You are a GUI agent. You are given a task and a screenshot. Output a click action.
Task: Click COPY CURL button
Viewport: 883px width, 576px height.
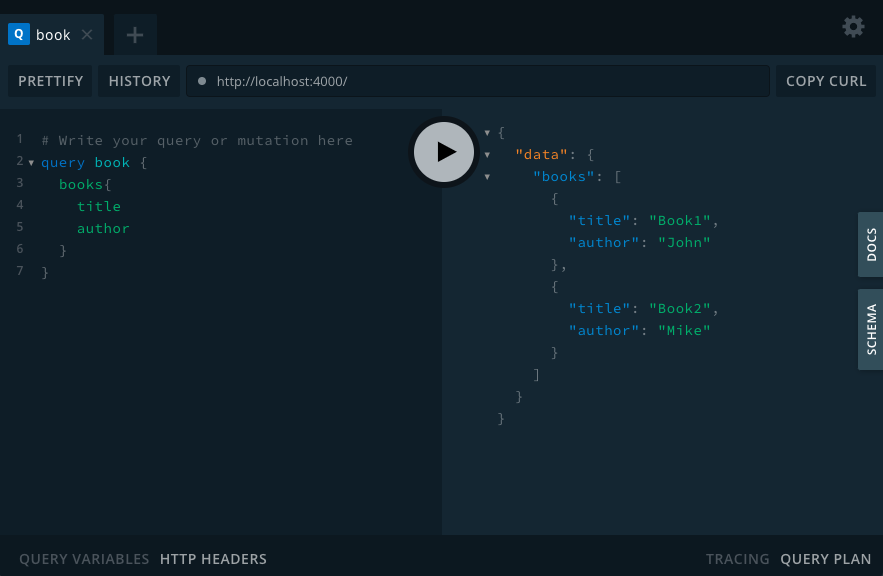[826, 81]
